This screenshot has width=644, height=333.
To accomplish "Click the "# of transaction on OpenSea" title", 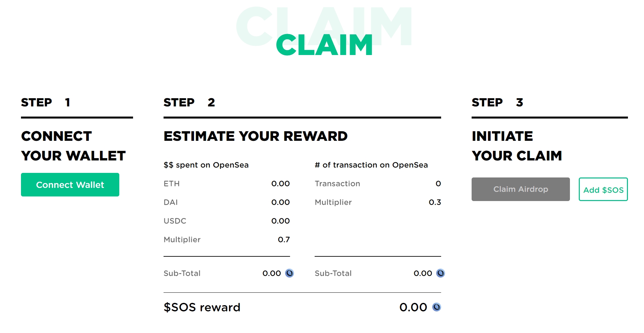I will coord(371,165).
